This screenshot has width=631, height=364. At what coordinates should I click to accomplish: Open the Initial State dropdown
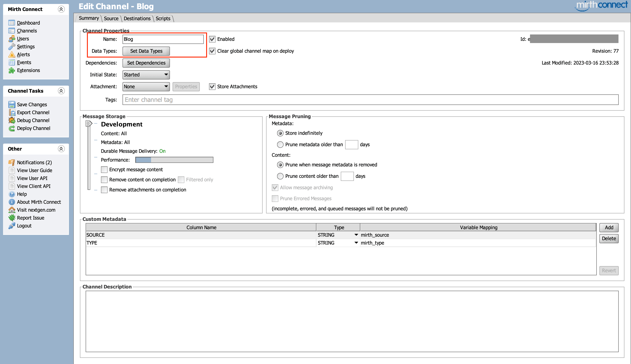tap(146, 75)
